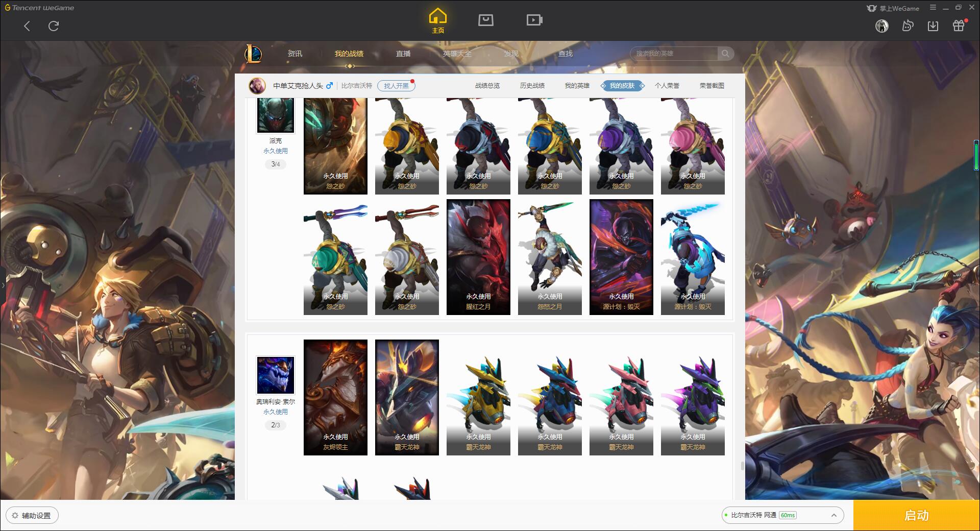Open the 我的战绩 tab
Viewport: 980px width, 531px height.
[x=349, y=54]
